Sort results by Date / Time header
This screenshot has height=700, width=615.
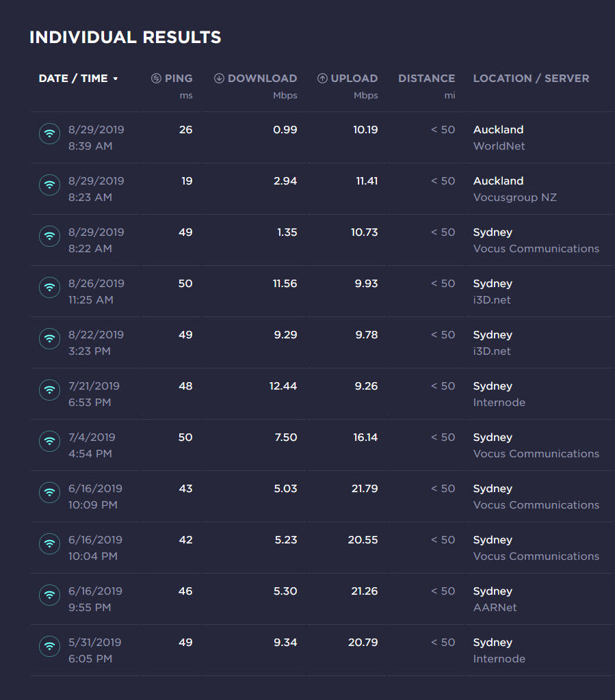(73, 78)
